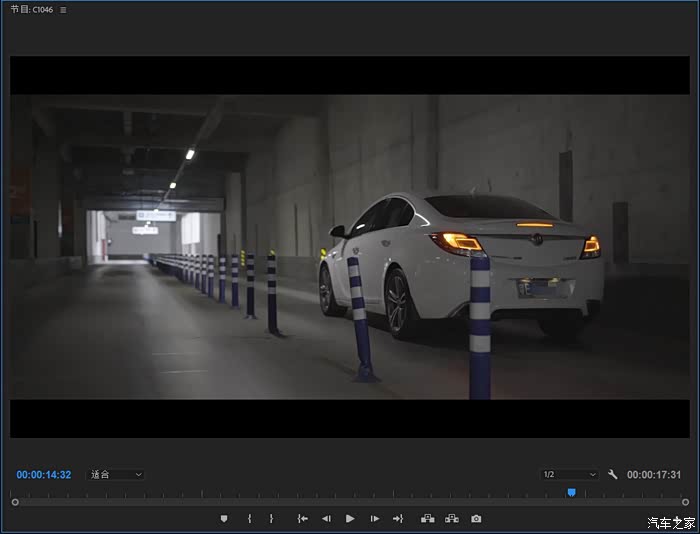Viewport: 700px width, 534px height.
Task: Jump to the Out point
Action: 398,518
